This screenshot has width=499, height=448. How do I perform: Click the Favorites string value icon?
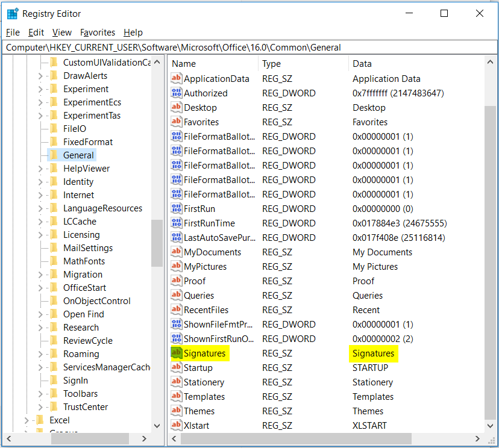pyautogui.click(x=177, y=122)
